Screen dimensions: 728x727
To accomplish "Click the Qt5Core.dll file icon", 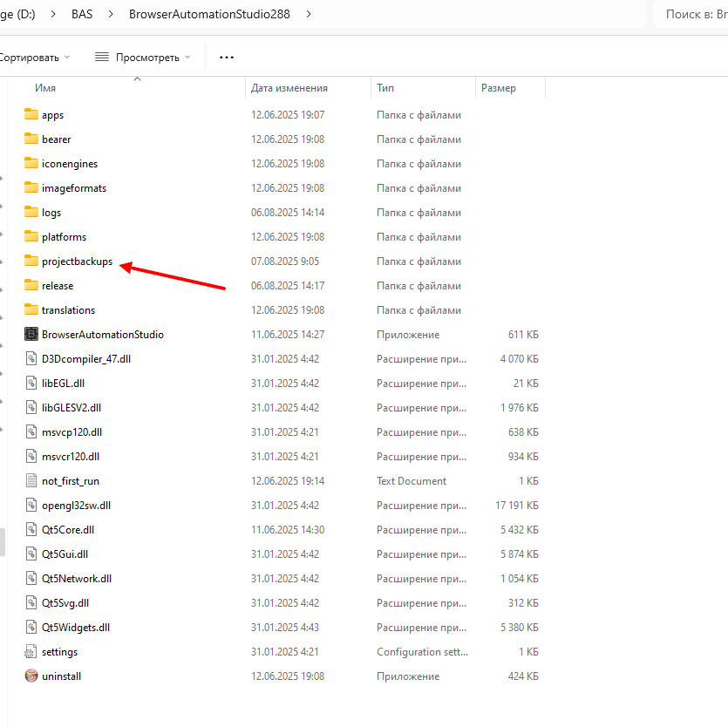I will pyautogui.click(x=31, y=530).
